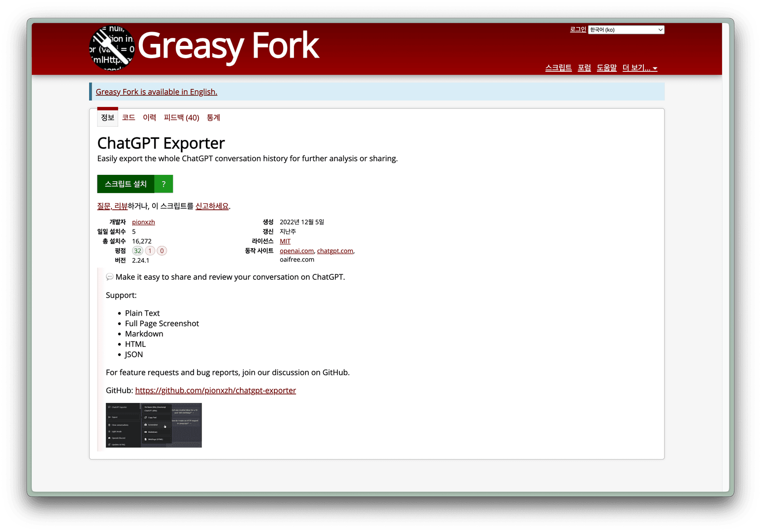Open the 이력 tab
Image resolution: width=761 pixels, height=532 pixels.
[x=149, y=118]
